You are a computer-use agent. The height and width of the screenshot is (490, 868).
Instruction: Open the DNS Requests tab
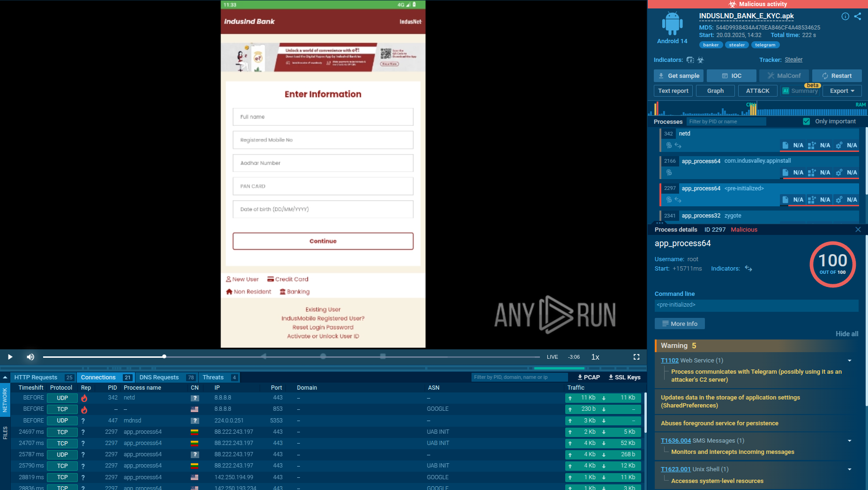[x=167, y=377]
